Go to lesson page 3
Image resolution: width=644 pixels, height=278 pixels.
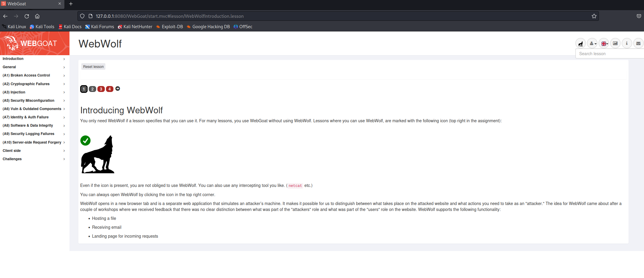pos(101,89)
